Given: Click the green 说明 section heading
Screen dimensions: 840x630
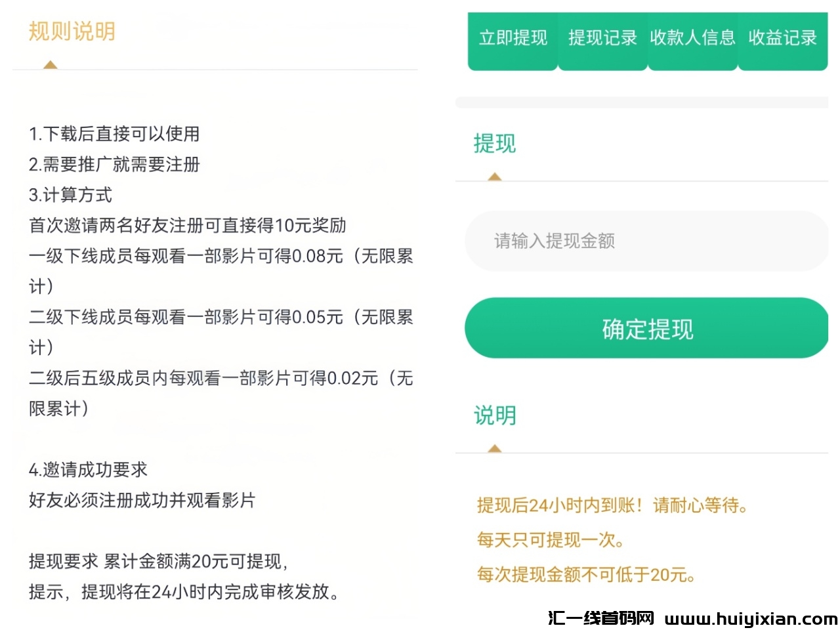Looking at the screenshot, I should (495, 415).
